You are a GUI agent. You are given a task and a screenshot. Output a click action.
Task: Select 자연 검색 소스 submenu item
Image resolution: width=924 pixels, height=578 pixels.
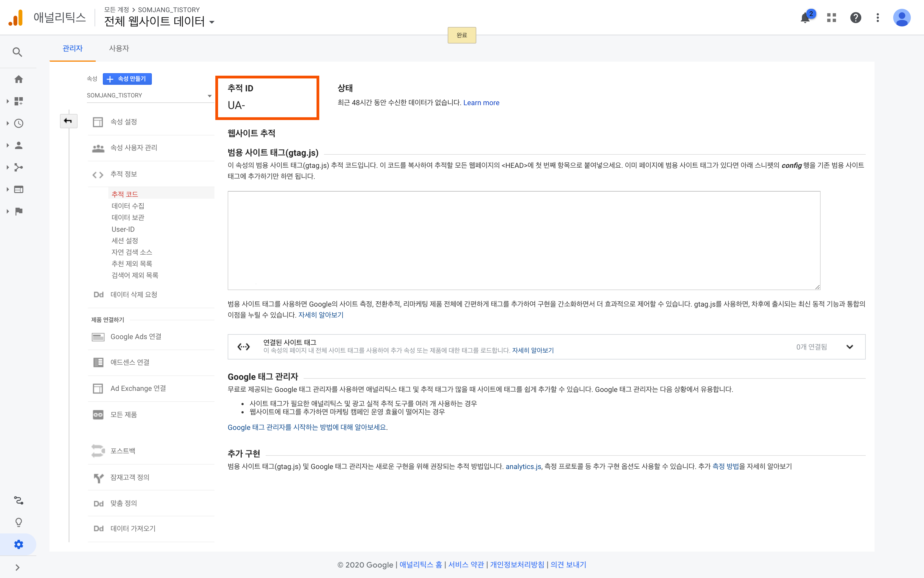[132, 252]
